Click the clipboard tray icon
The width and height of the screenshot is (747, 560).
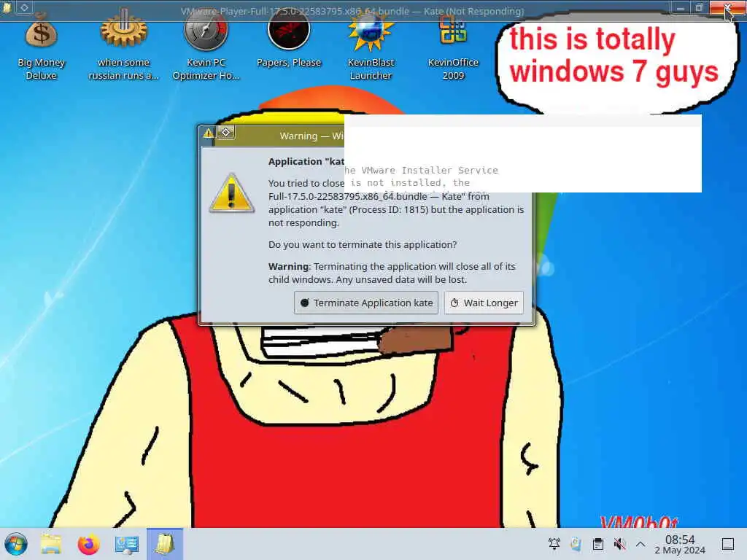pyautogui.click(x=598, y=544)
